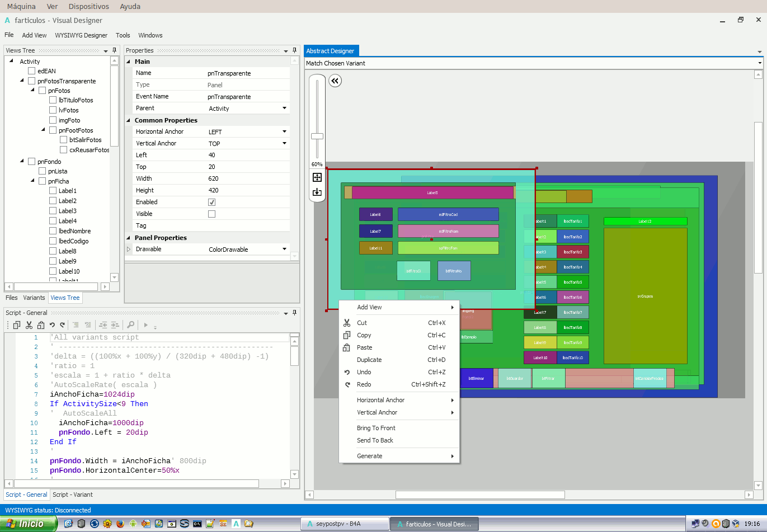Toggle the Visible property checkbox
767x532 pixels.
point(211,214)
